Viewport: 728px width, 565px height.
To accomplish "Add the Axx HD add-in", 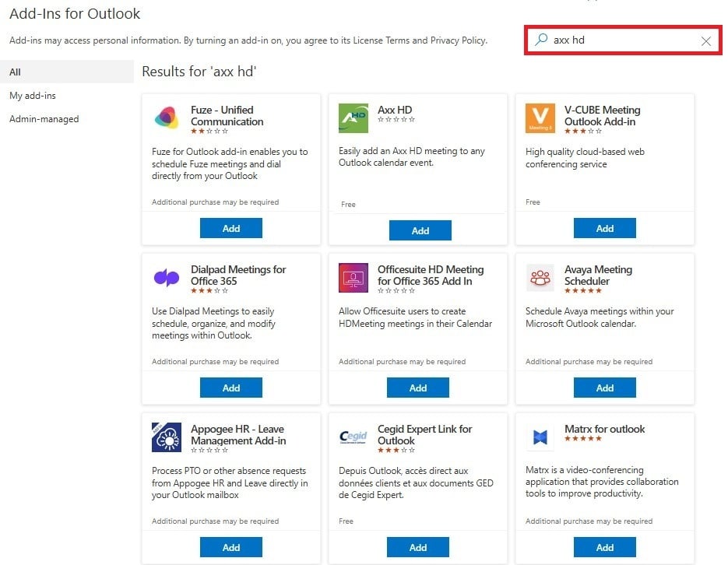I will [420, 230].
